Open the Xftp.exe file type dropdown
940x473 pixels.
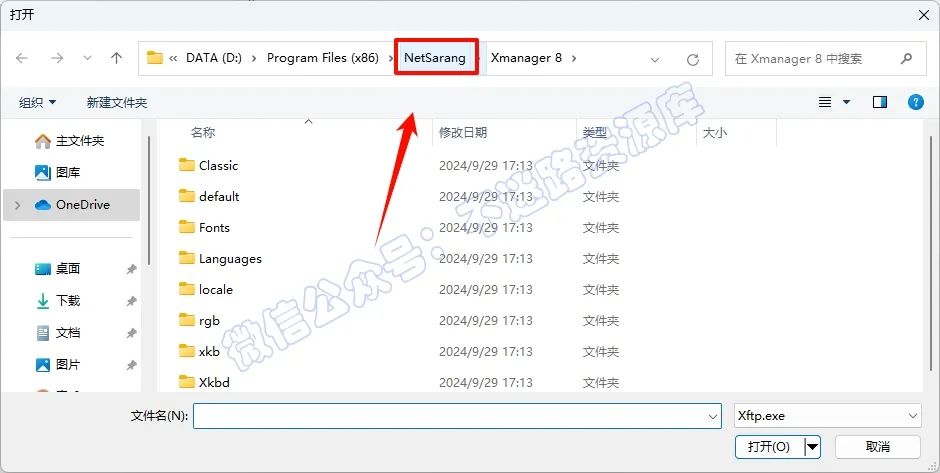(828, 415)
